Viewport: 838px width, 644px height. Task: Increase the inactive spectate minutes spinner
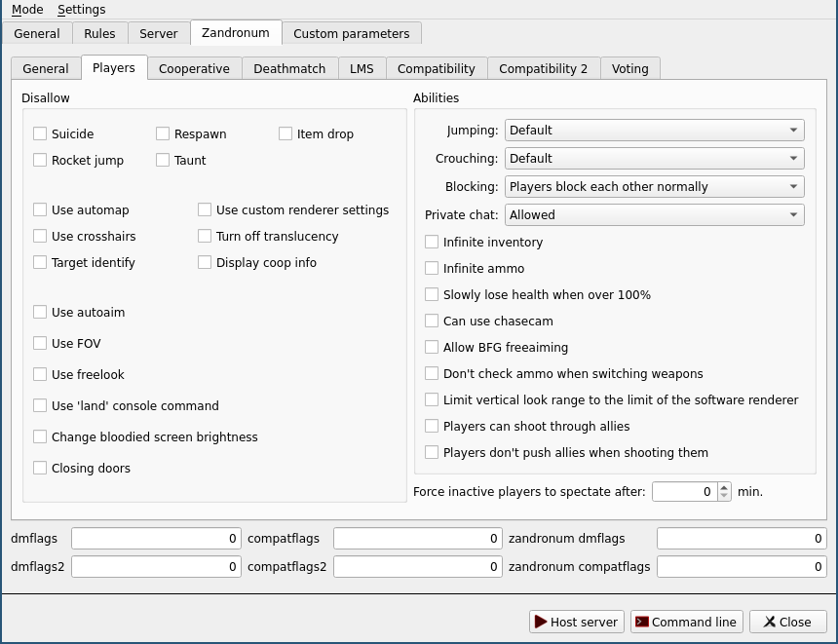pyautogui.click(x=724, y=487)
